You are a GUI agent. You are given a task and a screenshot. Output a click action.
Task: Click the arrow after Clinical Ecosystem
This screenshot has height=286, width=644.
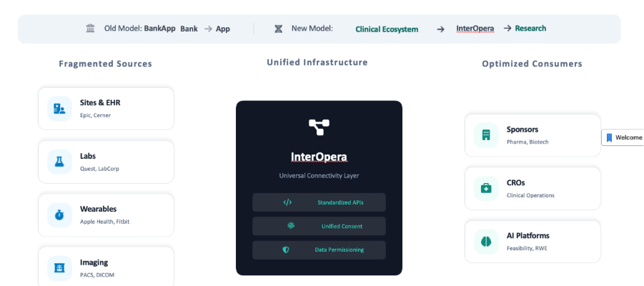(x=441, y=29)
